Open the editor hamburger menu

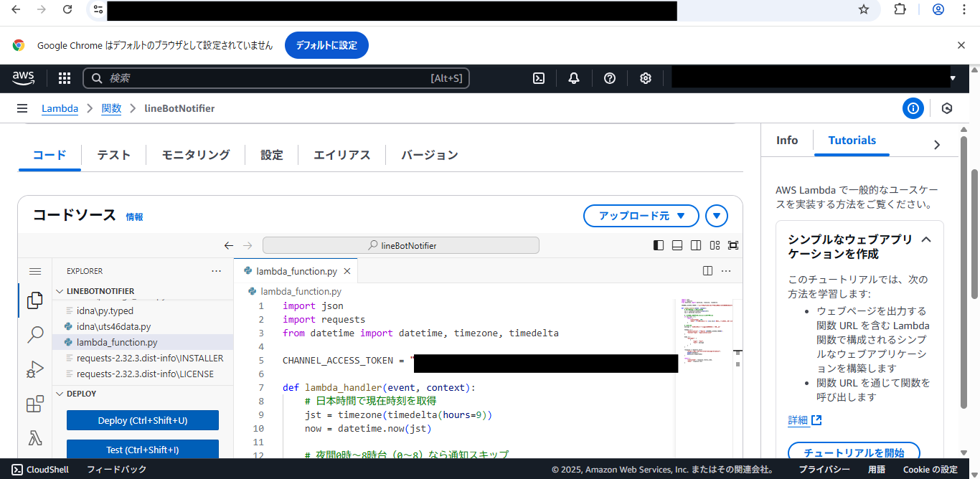tap(34, 271)
